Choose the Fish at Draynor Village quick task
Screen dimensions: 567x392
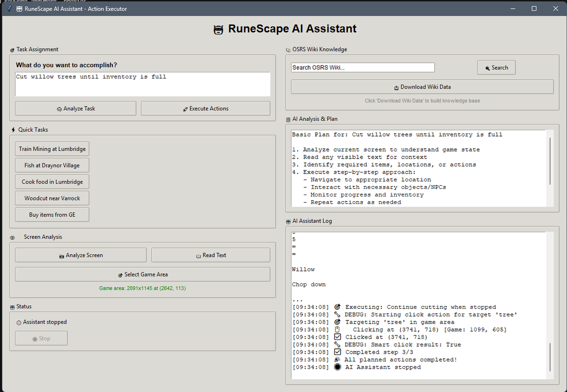click(52, 165)
